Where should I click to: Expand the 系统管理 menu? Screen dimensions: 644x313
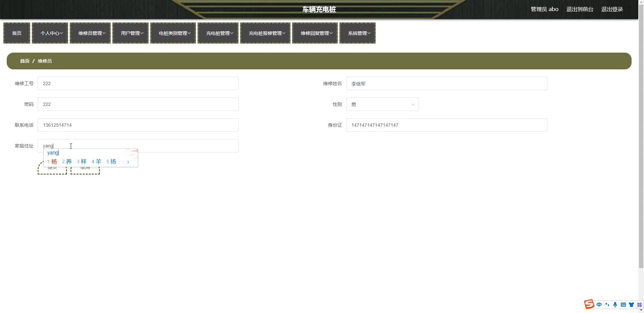358,33
